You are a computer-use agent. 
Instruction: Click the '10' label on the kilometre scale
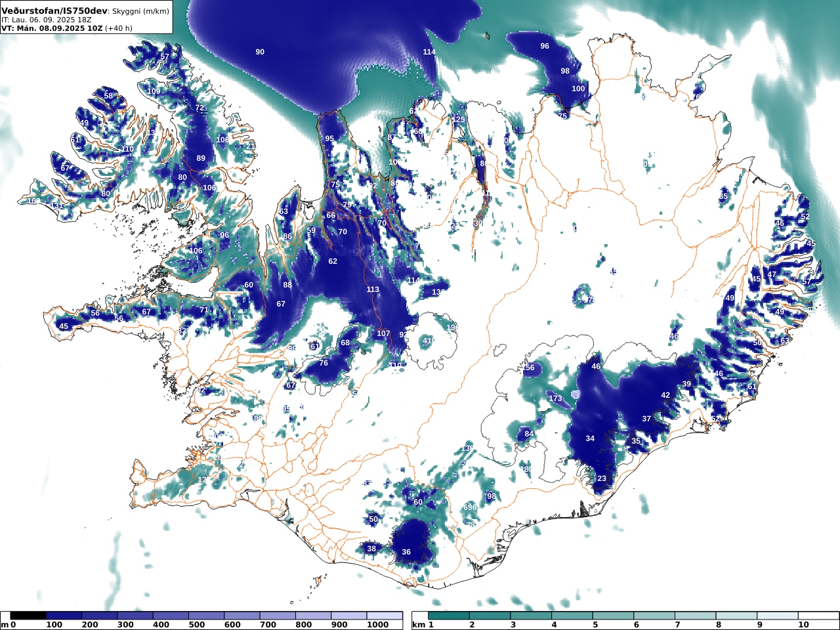point(804,625)
